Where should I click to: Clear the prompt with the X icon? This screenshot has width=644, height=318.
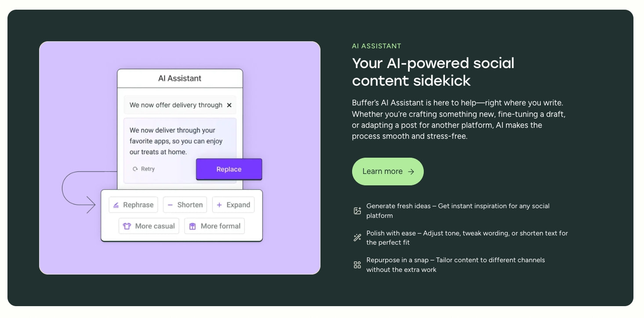[229, 105]
